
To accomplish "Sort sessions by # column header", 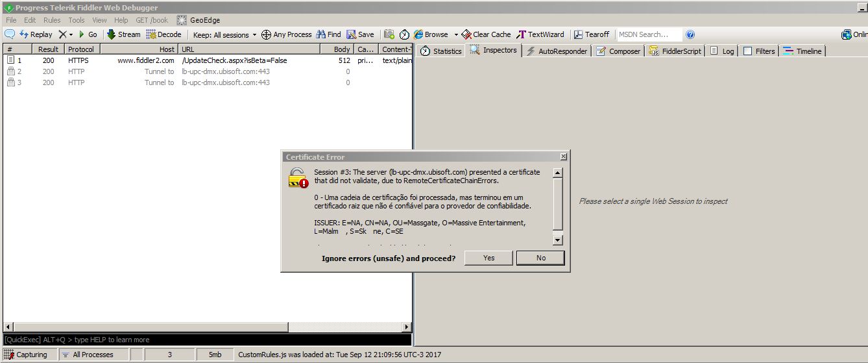I will pos(17,49).
